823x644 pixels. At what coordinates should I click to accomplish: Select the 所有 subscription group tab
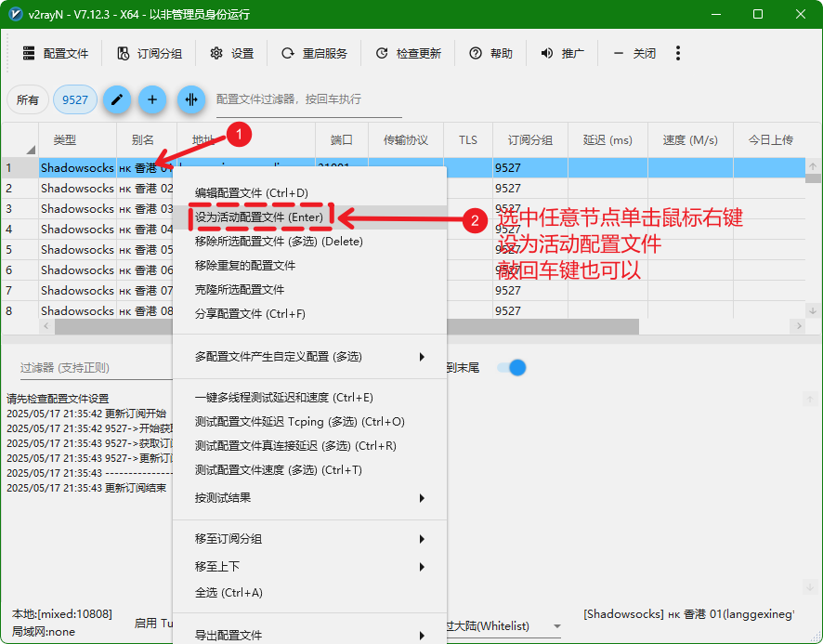27,99
